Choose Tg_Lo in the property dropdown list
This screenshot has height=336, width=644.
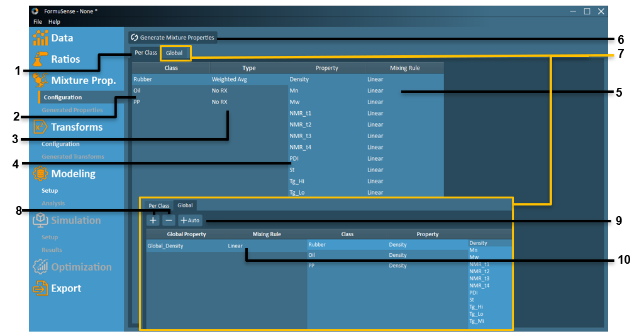click(489, 314)
